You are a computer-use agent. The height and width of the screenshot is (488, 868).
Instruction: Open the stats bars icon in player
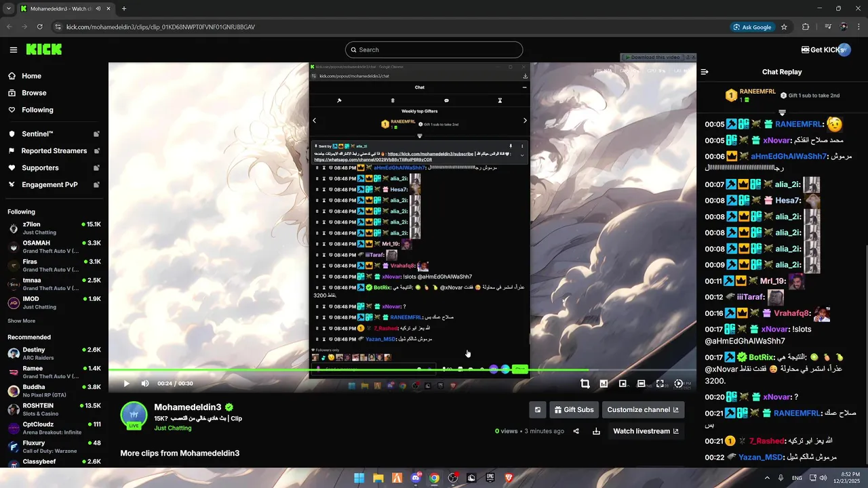(604, 384)
